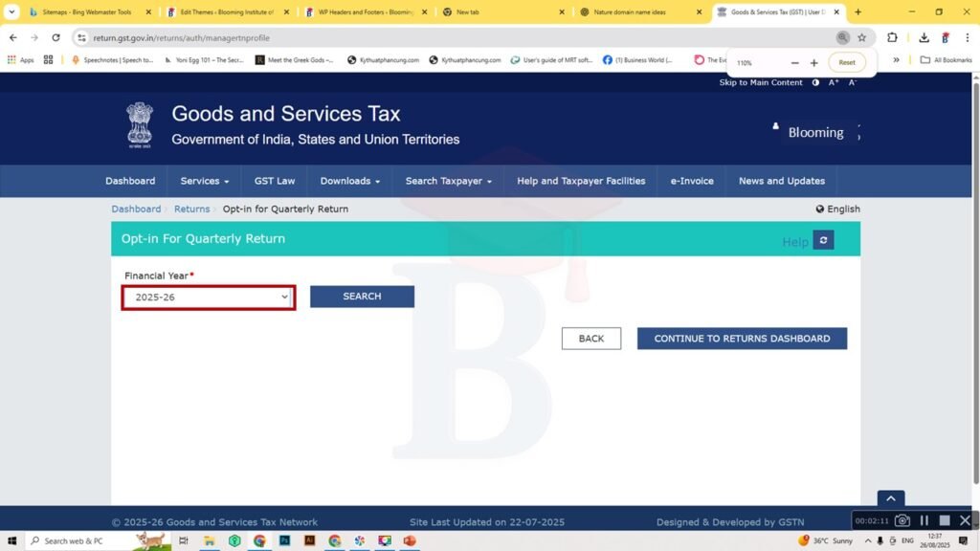Switch to the Edit Themes tab
The height and width of the screenshot is (551, 980).
(226, 11)
